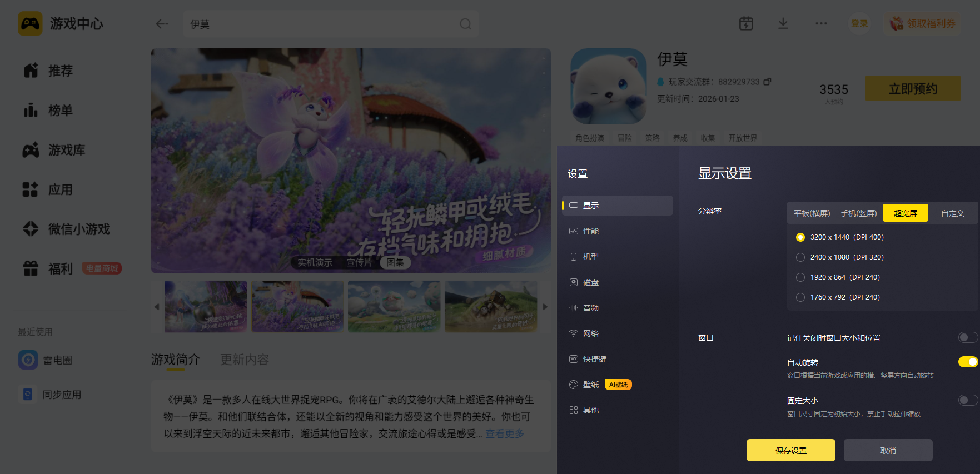Open 榜单 rankings in the sidebar
The image size is (980, 474).
pyautogui.click(x=48, y=111)
